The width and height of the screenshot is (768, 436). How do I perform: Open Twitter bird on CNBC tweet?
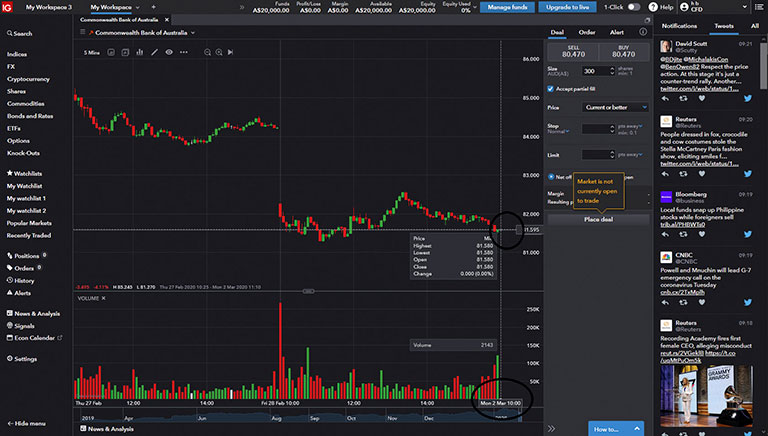(x=748, y=302)
